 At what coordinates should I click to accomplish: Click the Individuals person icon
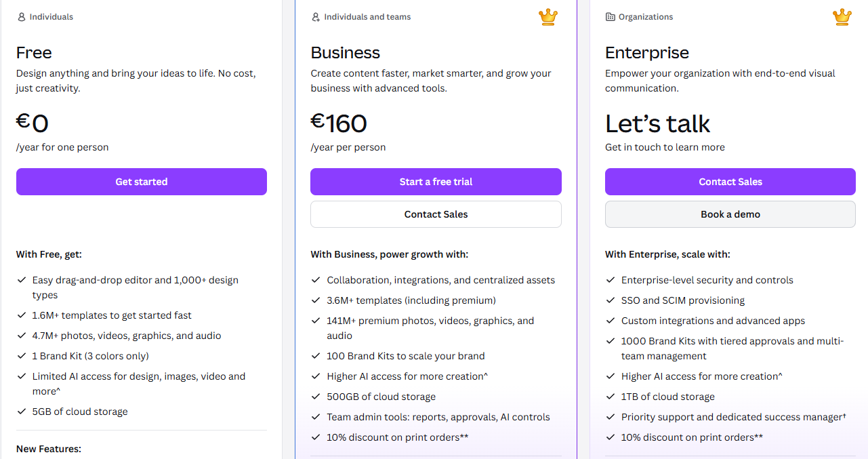(x=21, y=17)
